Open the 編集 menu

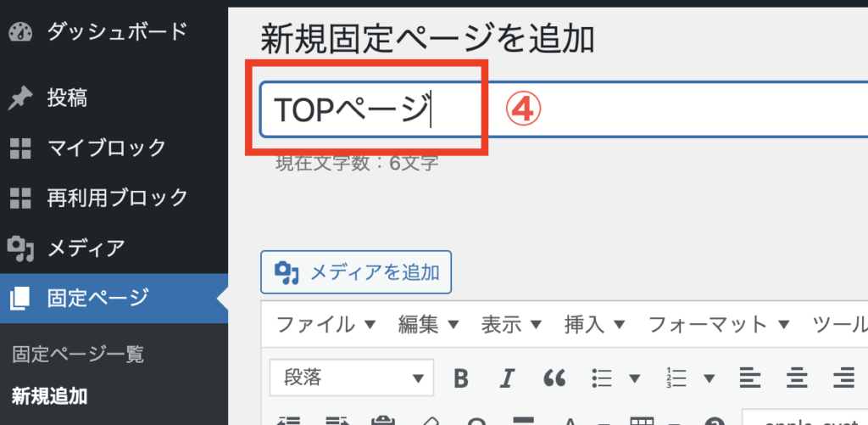pyautogui.click(x=429, y=325)
